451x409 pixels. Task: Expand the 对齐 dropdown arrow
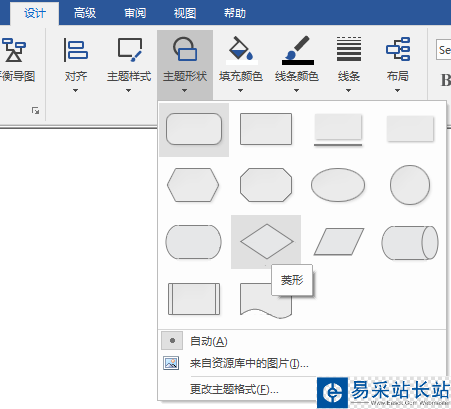tap(75, 90)
